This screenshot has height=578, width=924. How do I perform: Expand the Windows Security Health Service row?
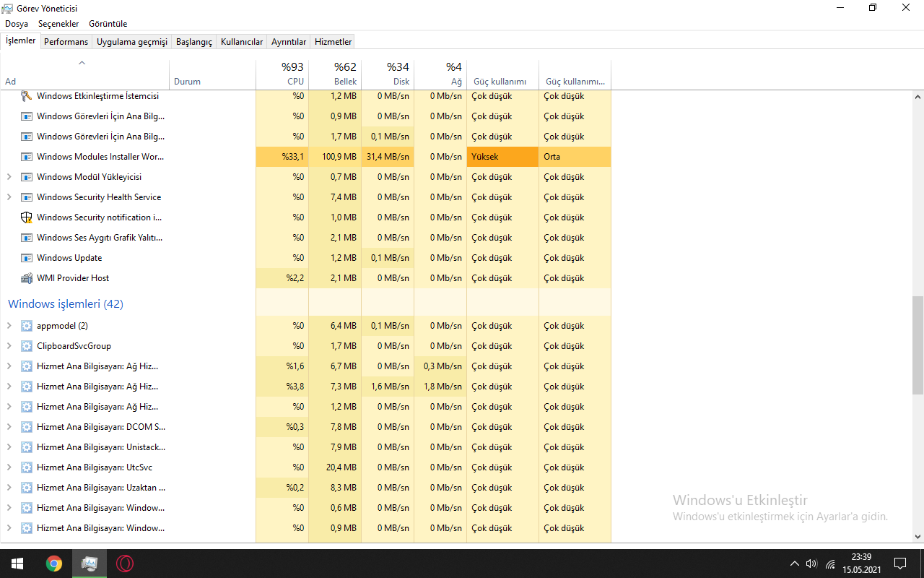coord(9,197)
